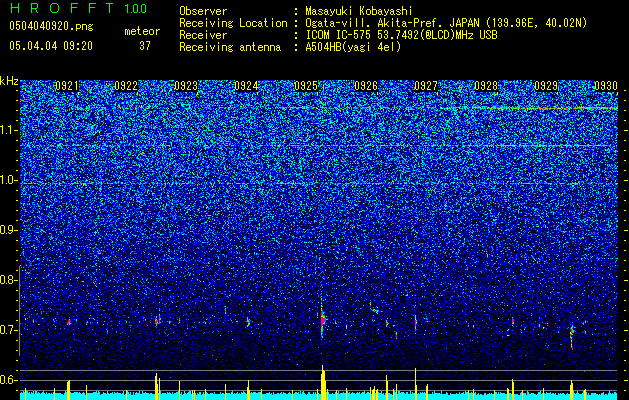The height and width of the screenshot is (400, 629).
Task: Click the date stamp 05.04.04 09:20
Action: [51, 46]
